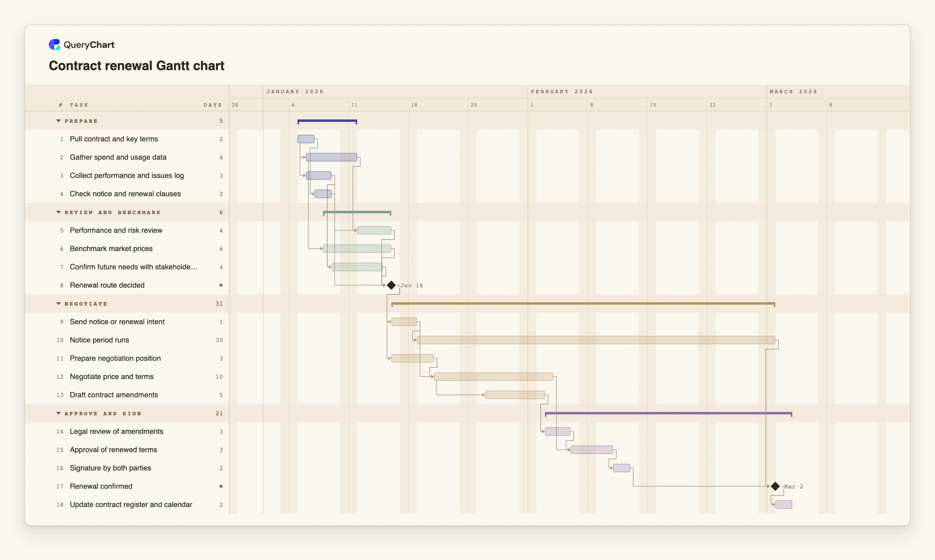This screenshot has height=560, width=935.
Task: Click the APPROVE AND SIGN summary bar
Action: (x=668, y=414)
